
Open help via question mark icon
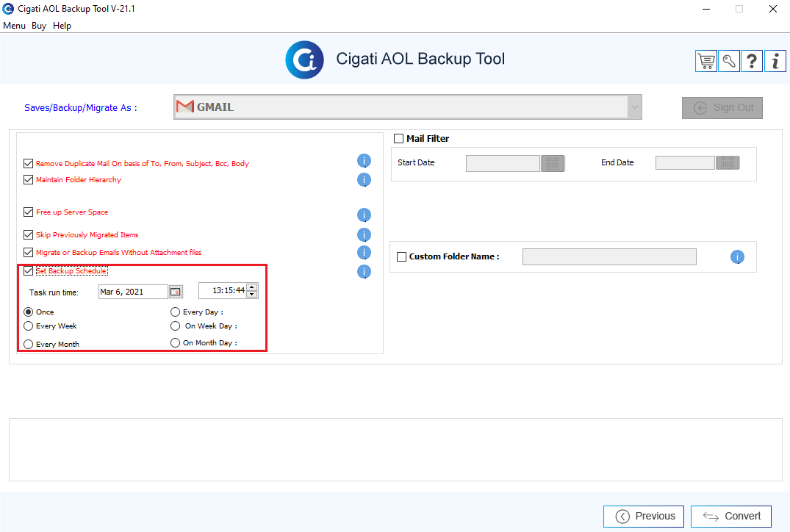pyautogui.click(x=752, y=62)
